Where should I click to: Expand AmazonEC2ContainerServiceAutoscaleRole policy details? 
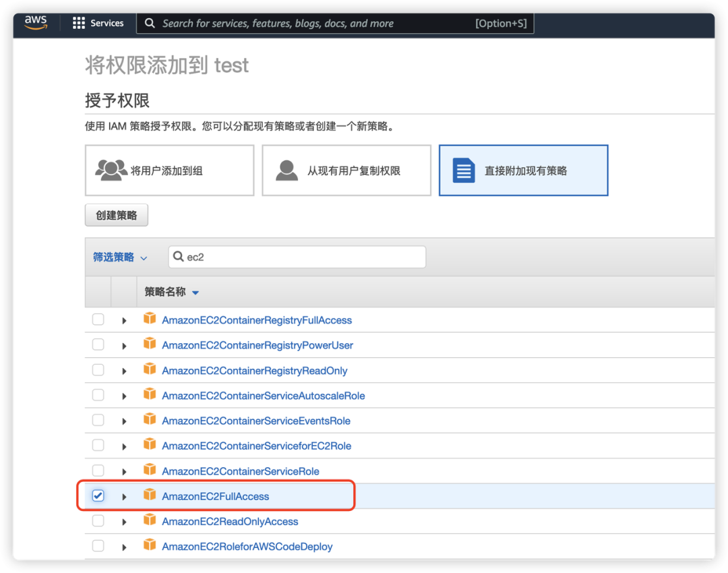click(x=124, y=396)
